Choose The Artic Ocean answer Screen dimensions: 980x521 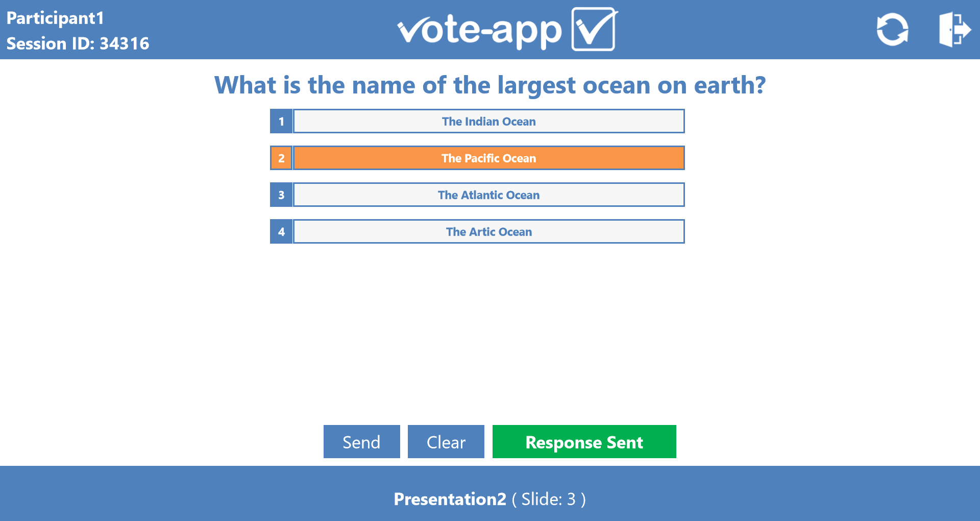(488, 232)
